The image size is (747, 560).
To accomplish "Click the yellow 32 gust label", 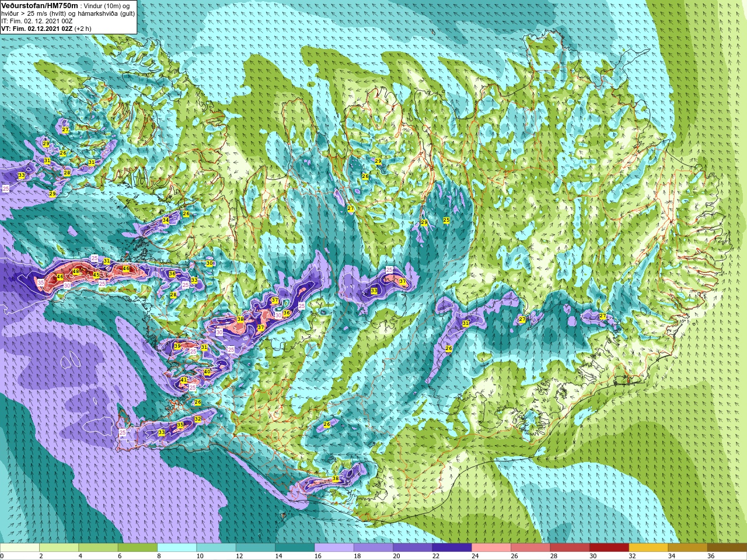I will (198, 419).
